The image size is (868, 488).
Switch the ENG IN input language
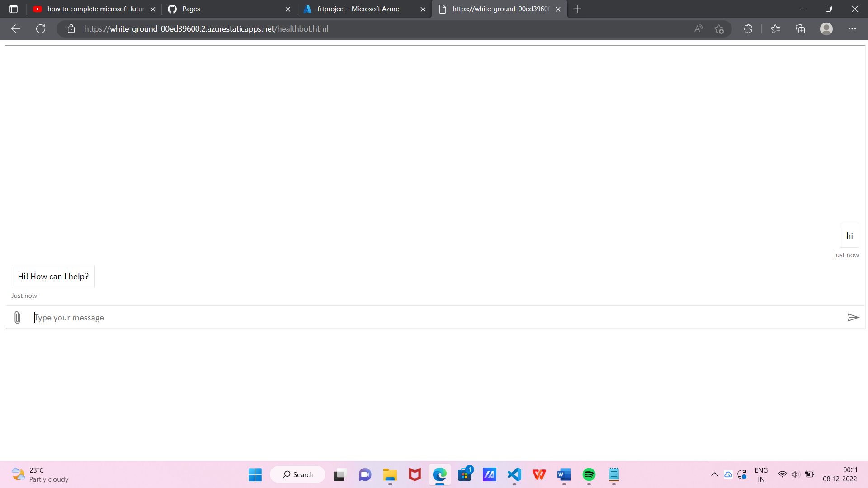(762, 474)
